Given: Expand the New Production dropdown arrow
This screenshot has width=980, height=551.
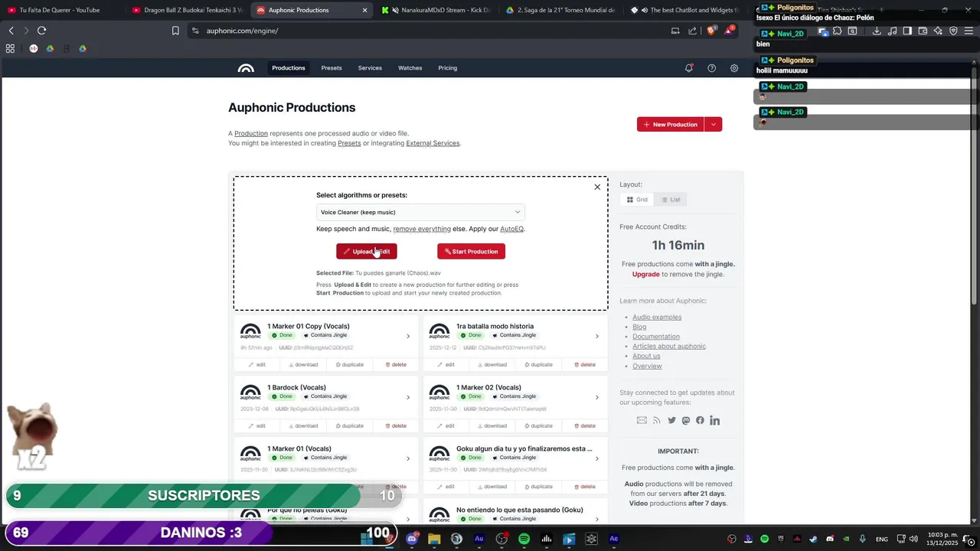Looking at the screenshot, I should pyautogui.click(x=713, y=124).
